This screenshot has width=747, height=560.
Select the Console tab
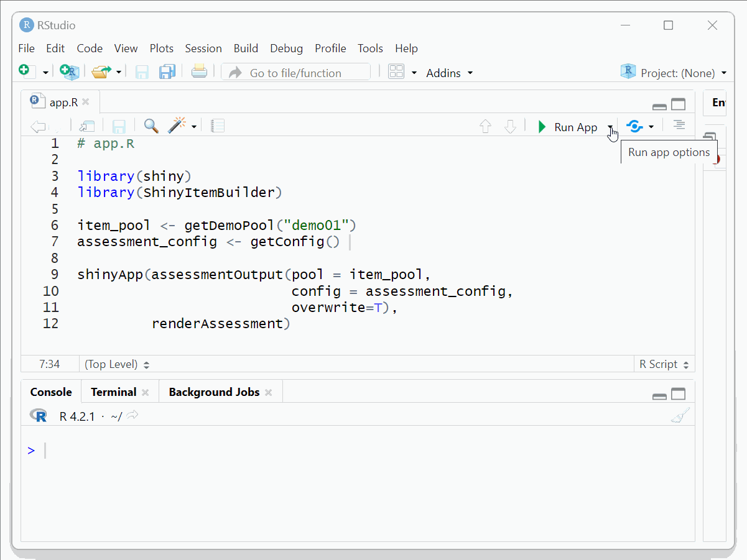pos(51,392)
